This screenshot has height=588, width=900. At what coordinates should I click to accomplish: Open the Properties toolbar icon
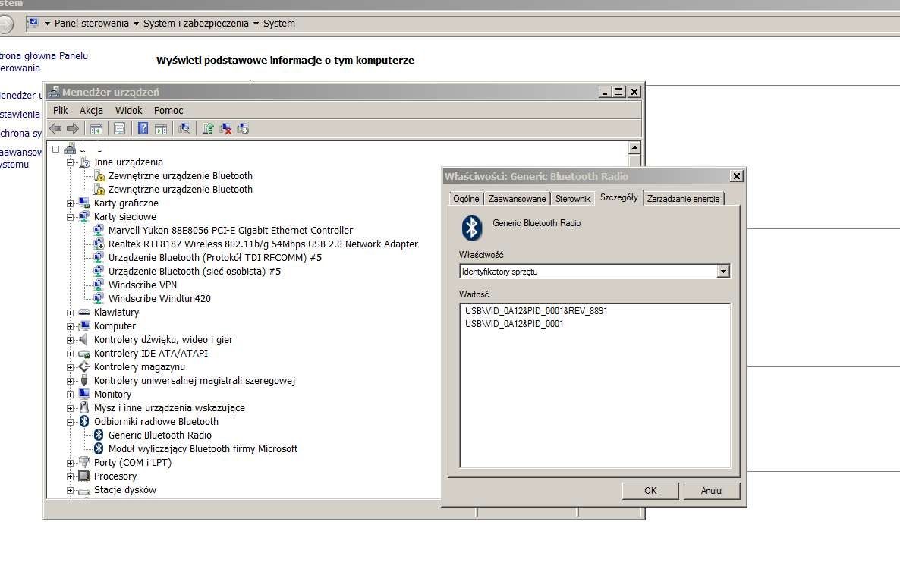pos(119,128)
